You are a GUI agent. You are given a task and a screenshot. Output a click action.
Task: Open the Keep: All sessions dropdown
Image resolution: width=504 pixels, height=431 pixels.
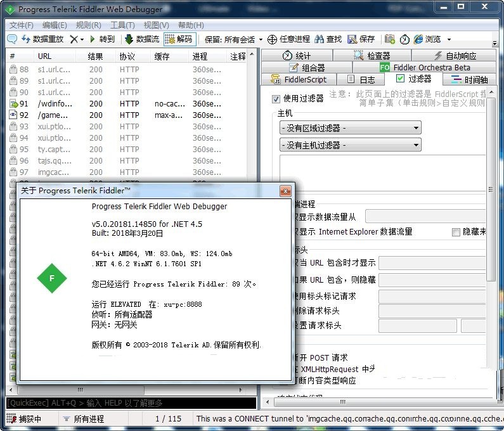233,39
